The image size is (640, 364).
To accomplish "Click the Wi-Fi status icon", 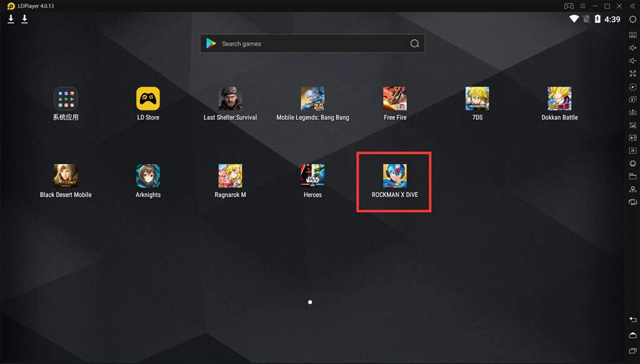I will (574, 19).
